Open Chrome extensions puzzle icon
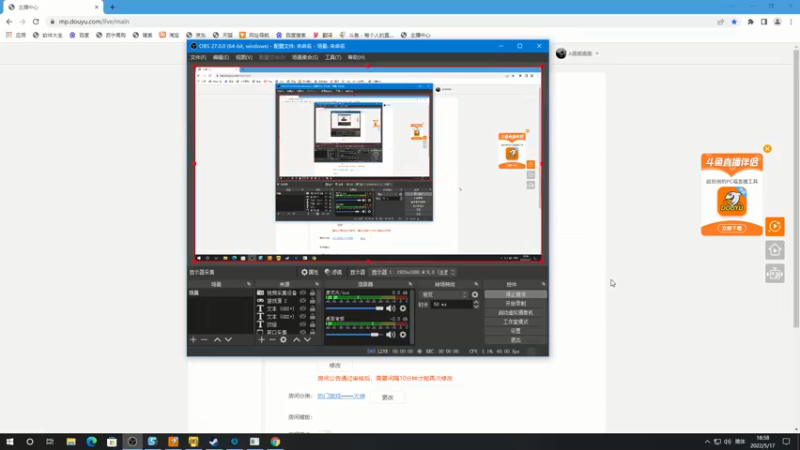This screenshot has height=450, width=800. coord(751,22)
